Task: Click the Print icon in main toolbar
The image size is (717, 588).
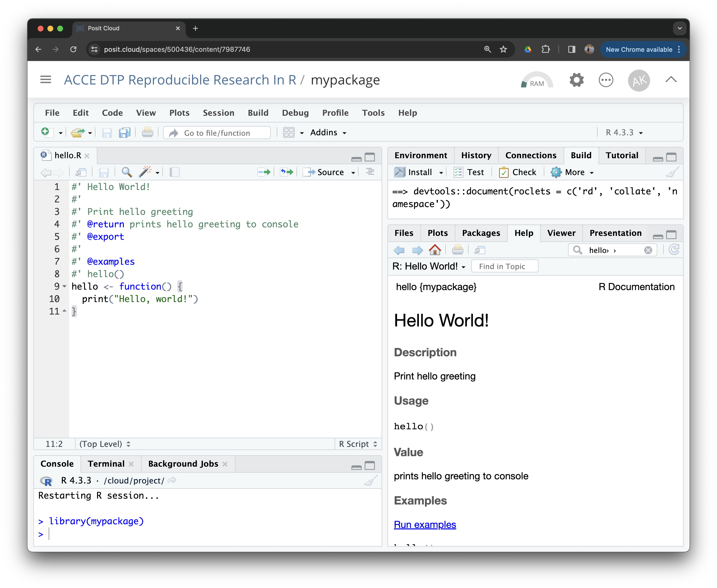Action: pyautogui.click(x=147, y=132)
